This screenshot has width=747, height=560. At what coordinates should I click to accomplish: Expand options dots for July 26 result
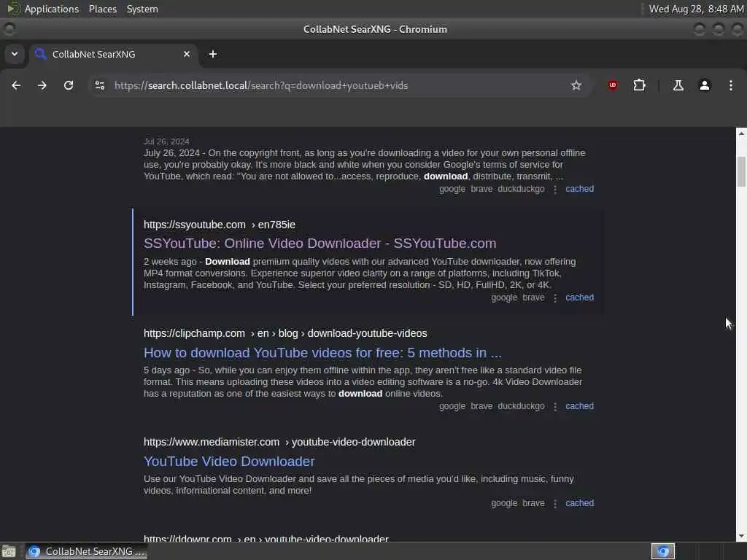click(x=555, y=190)
